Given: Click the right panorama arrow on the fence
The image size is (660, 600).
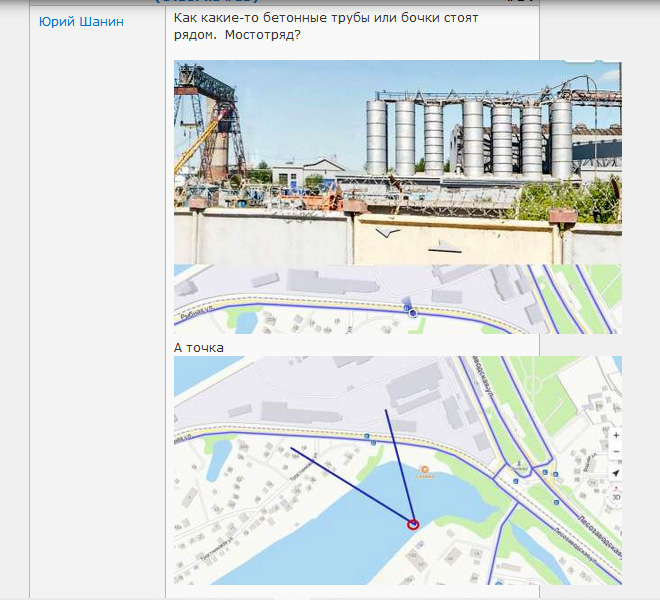Looking at the screenshot, I should (442, 246).
